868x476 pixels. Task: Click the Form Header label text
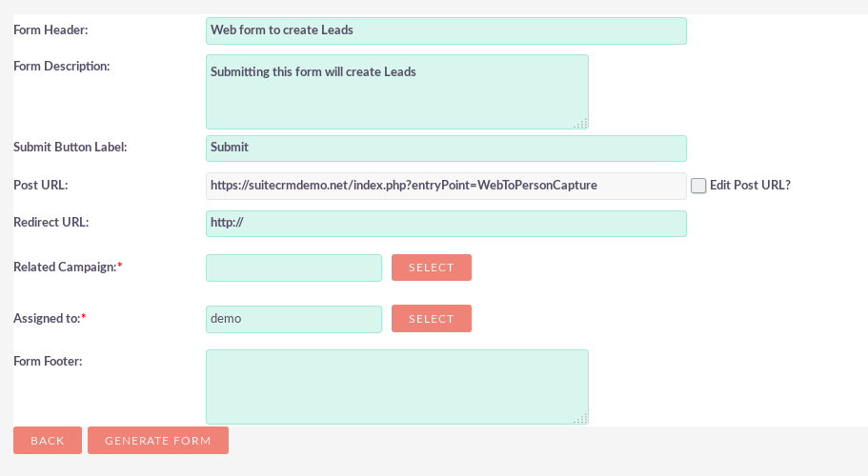pos(50,30)
